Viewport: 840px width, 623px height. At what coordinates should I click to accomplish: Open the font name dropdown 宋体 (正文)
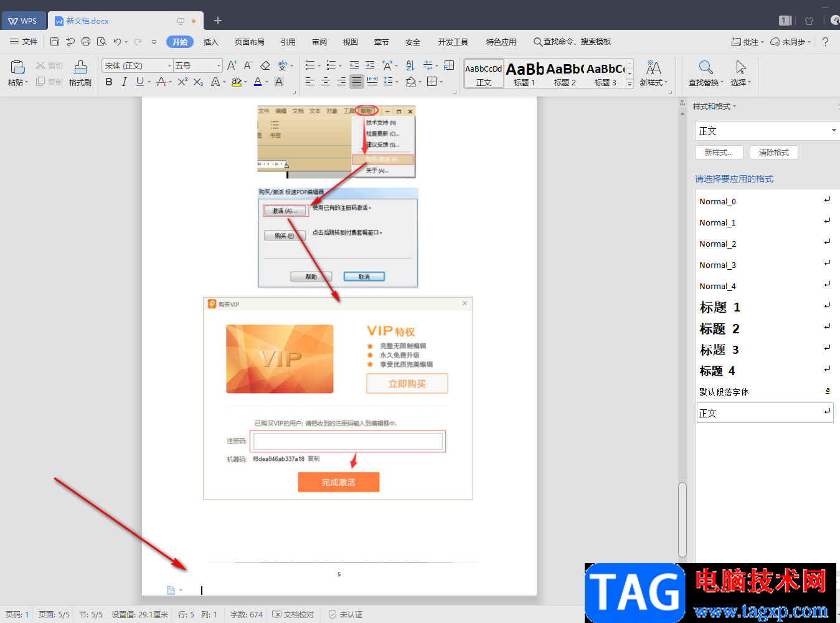coord(169,65)
